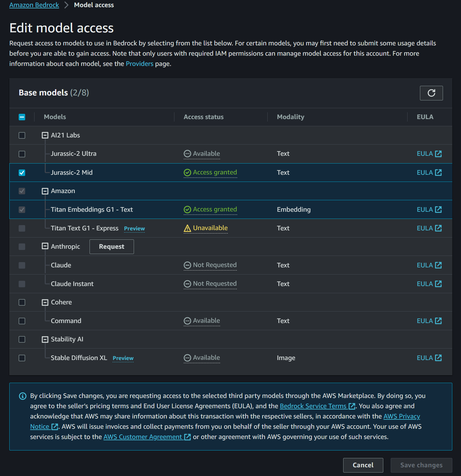Check the Jurassic-2 Ultra checkbox
This screenshot has width=461, height=476.
click(22, 154)
